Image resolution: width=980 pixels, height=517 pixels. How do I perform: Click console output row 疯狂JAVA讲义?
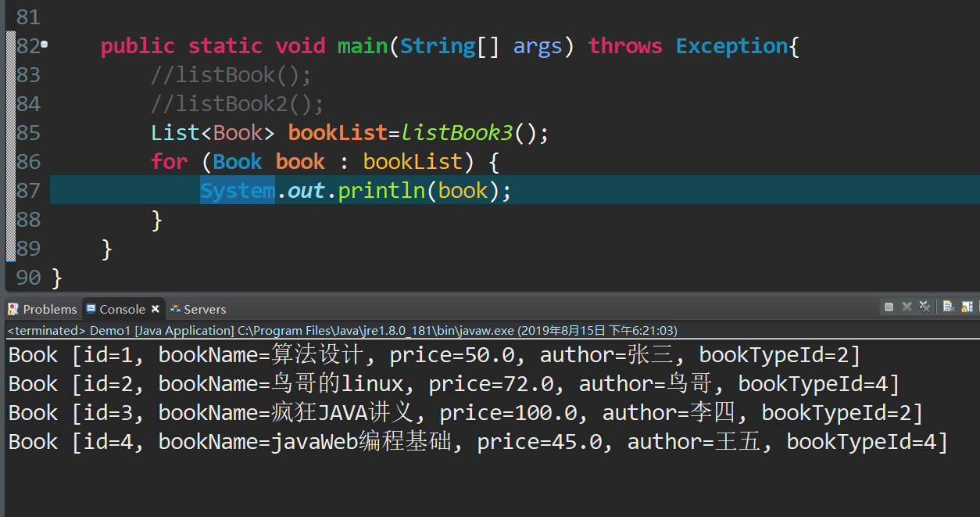pos(466,413)
